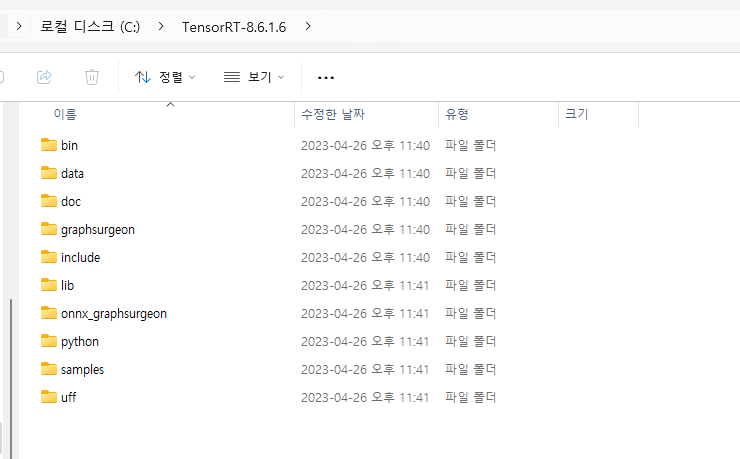Screen dimensions: 740x459
Task: Click the doc folder name
Action: pyautogui.click(x=71, y=201)
